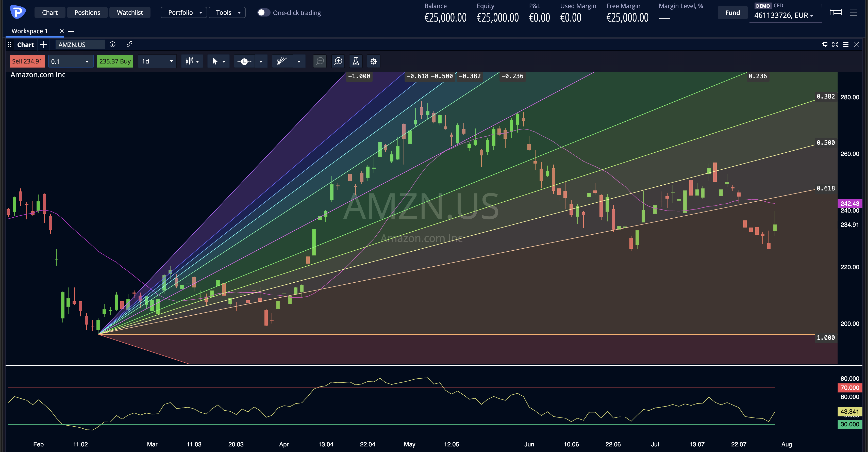Open Workspace 1 options menu icon
This screenshot has width=868, height=452.
[x=53, y=31]
